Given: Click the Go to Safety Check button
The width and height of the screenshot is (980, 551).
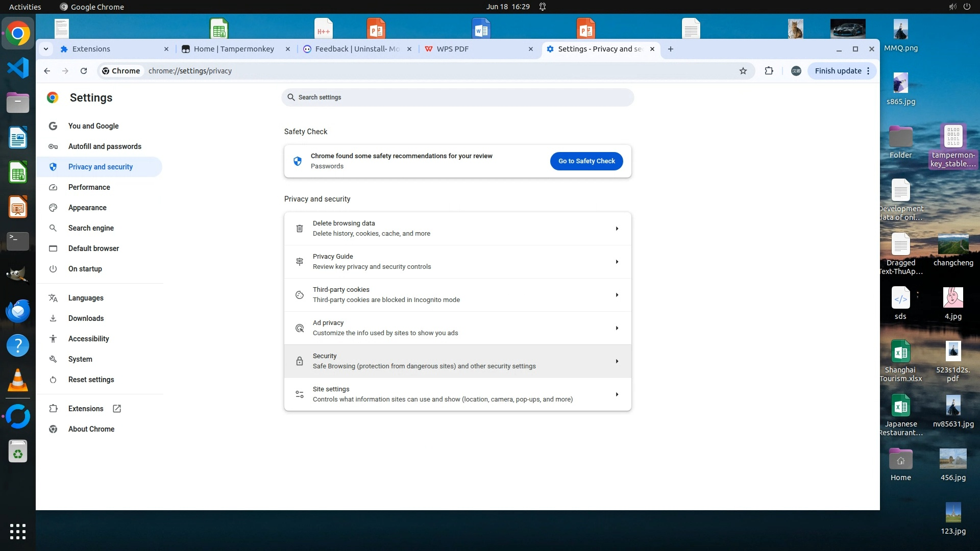Looking at the screenshot, I should pos(586,161).
